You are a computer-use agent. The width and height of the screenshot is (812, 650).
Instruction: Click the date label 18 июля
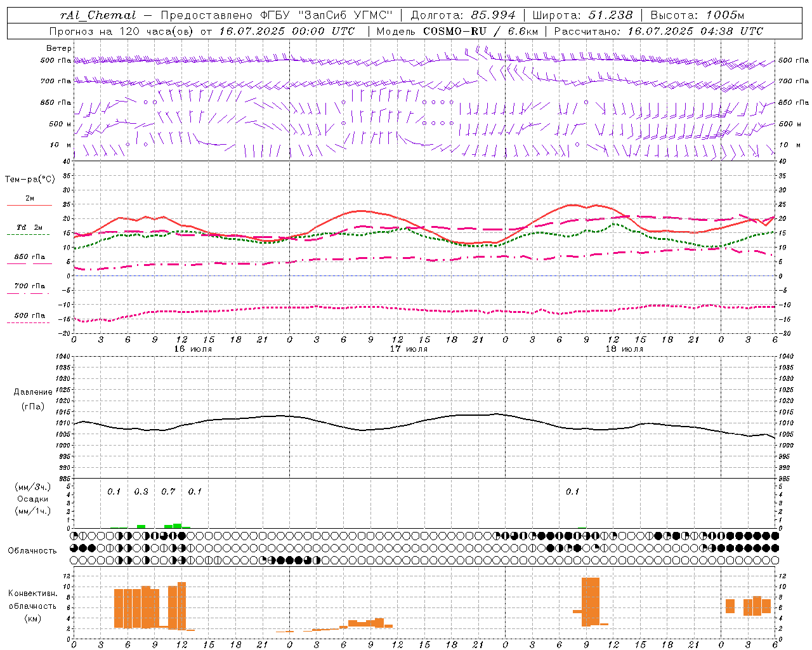tap(624, 349)
